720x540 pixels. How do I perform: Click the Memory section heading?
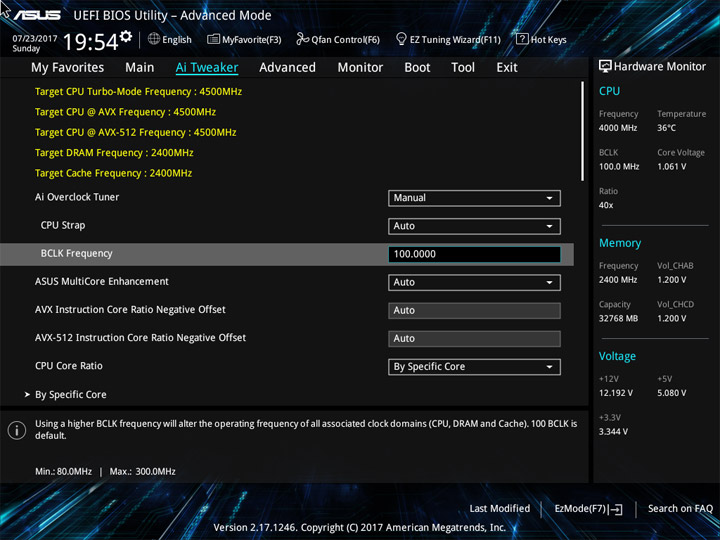tap(620, 243)
